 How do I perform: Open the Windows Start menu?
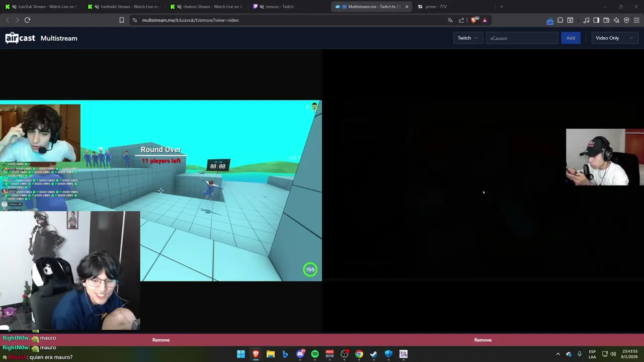click(x=241, y=354)
